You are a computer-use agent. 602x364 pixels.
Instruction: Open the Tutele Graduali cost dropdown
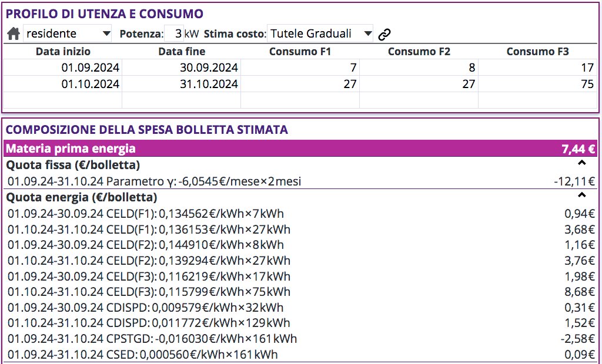point(320,34)
